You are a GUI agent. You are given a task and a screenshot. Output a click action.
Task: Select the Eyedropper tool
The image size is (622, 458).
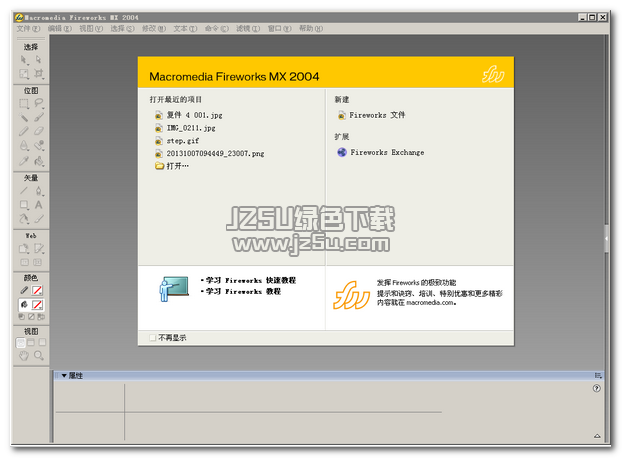coord(24,161)
